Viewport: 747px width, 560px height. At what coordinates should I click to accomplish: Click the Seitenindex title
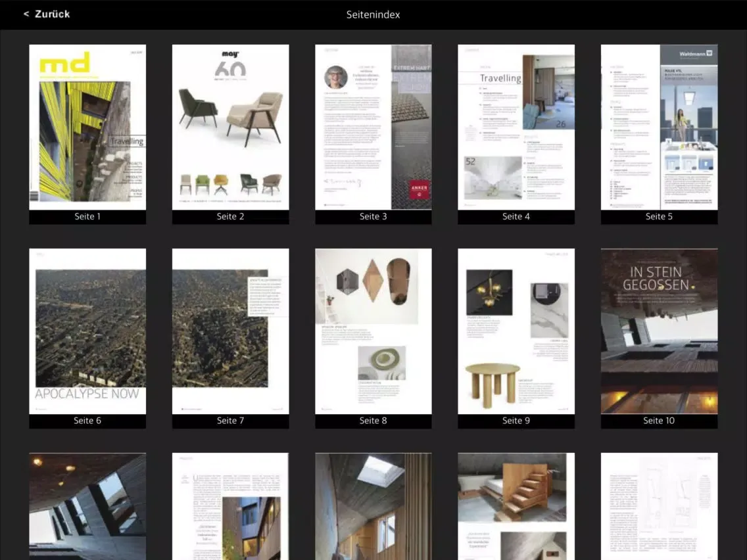pyautogui.click(x=373, y=14)
